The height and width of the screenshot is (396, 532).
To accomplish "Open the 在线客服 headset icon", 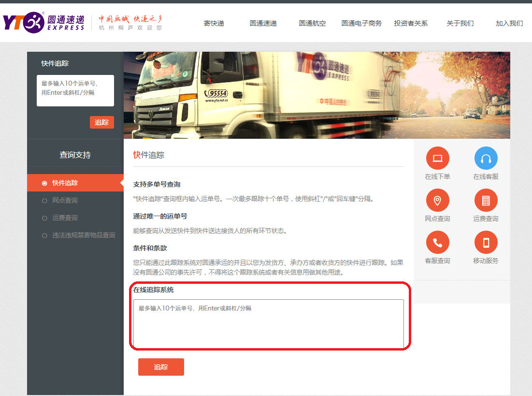I will coord(486,158).
